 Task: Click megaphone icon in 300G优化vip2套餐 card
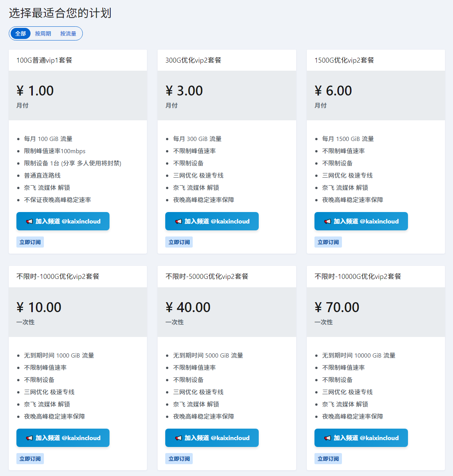[x=178, y=222]
